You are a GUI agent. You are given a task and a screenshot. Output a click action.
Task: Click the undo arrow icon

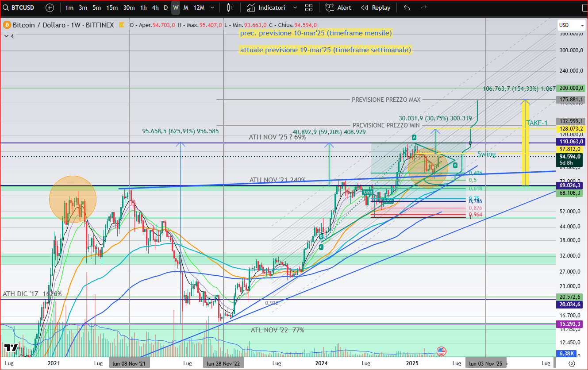click(x=407, y=8)
